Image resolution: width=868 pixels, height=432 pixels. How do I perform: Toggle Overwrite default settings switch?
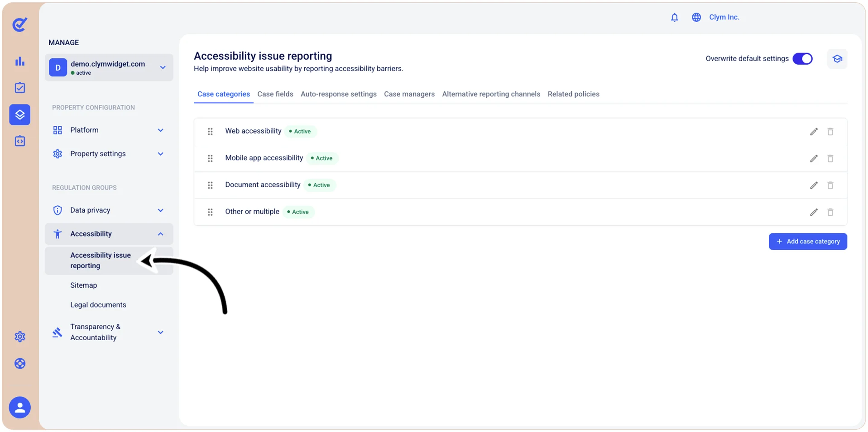coord(802,59)
